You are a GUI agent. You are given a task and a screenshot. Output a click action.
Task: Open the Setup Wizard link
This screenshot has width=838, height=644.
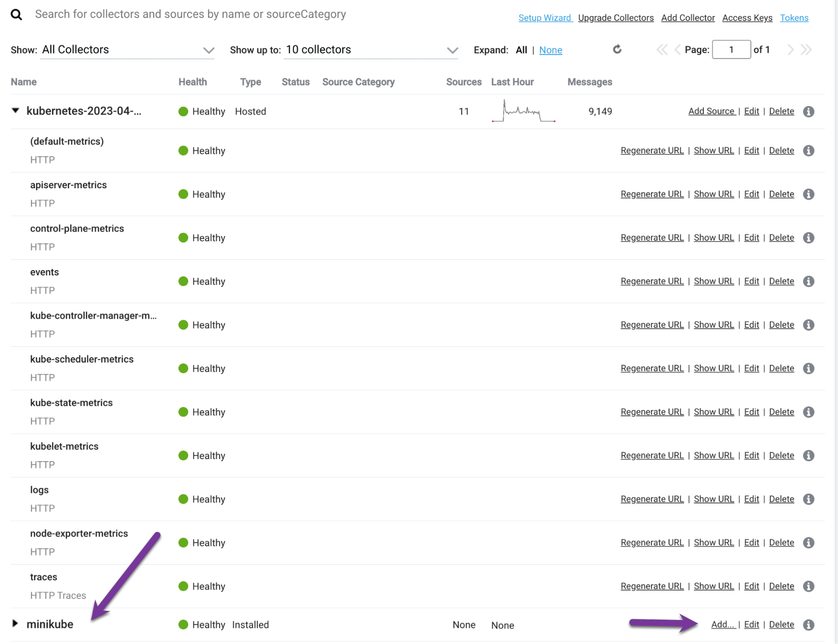point(545,18)
